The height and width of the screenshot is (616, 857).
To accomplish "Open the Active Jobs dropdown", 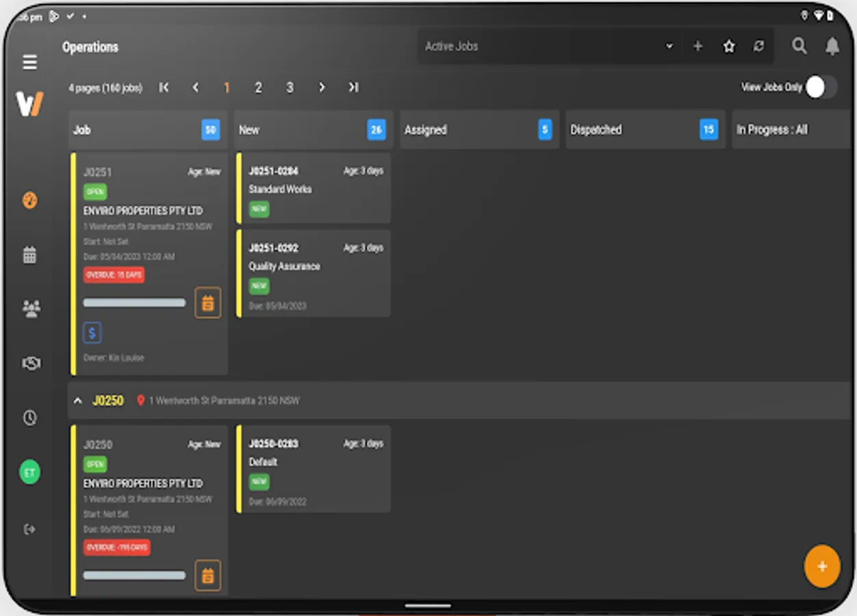I will tap(669, 47).
